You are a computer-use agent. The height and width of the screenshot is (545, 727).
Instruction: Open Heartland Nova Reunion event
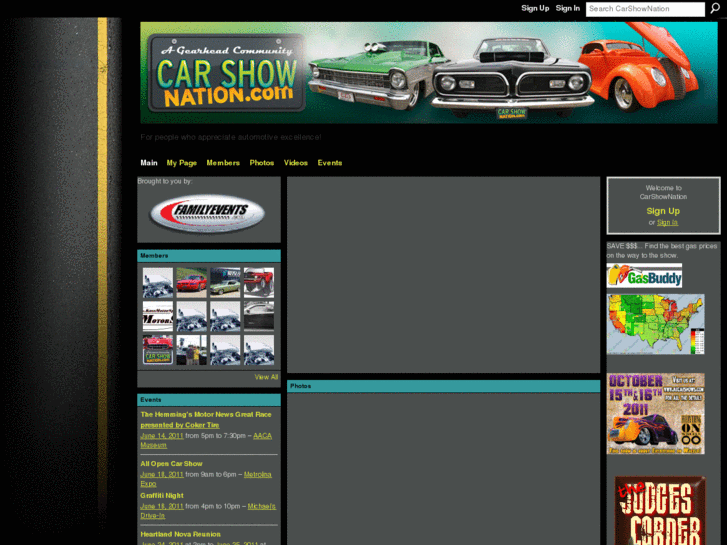180,534
